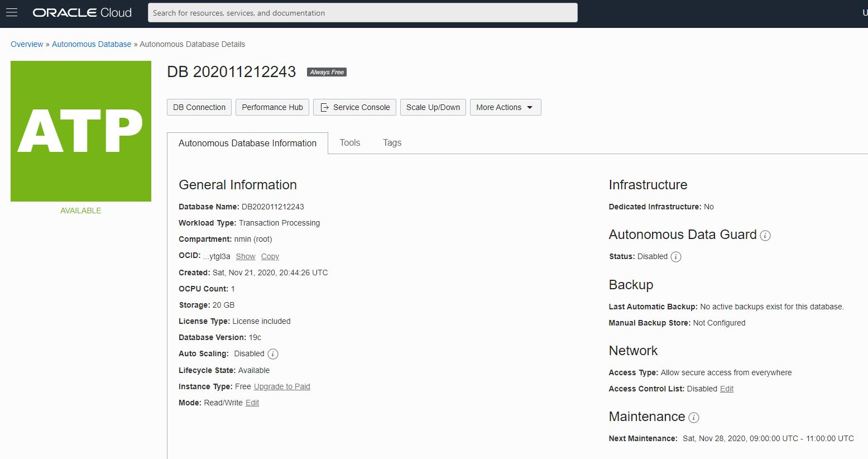868x459 pixels.
Task: Click info icon next to Status Disabled
Action: click(x=675, y=257)
